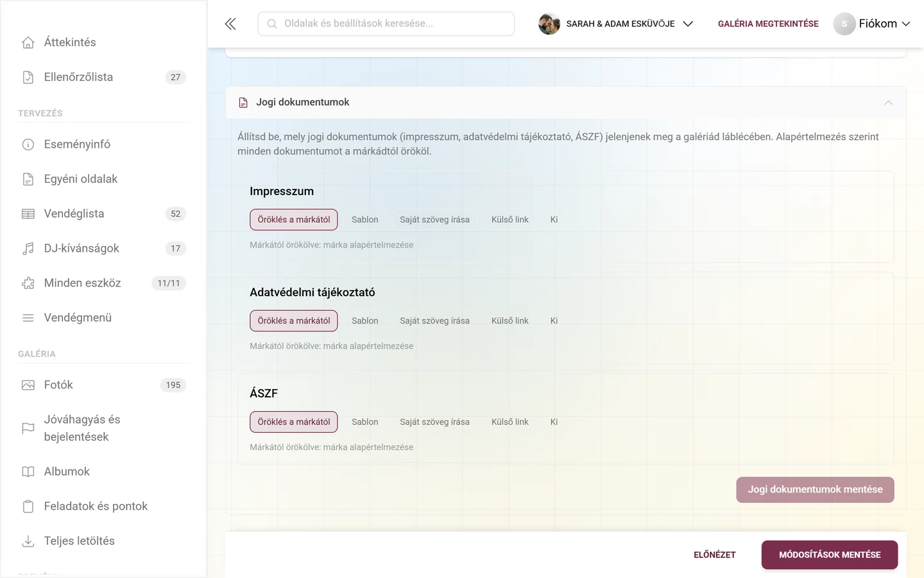Go to Fotók in the sidebar
Screen dimensions: 924x578
pyautogui.click(x=103, y=385)
